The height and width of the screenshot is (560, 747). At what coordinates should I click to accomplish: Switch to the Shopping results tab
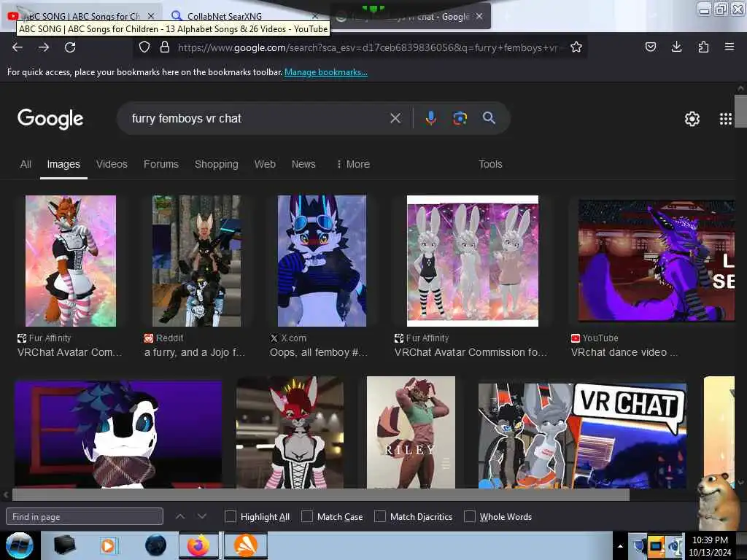click(x=216, y=164)
